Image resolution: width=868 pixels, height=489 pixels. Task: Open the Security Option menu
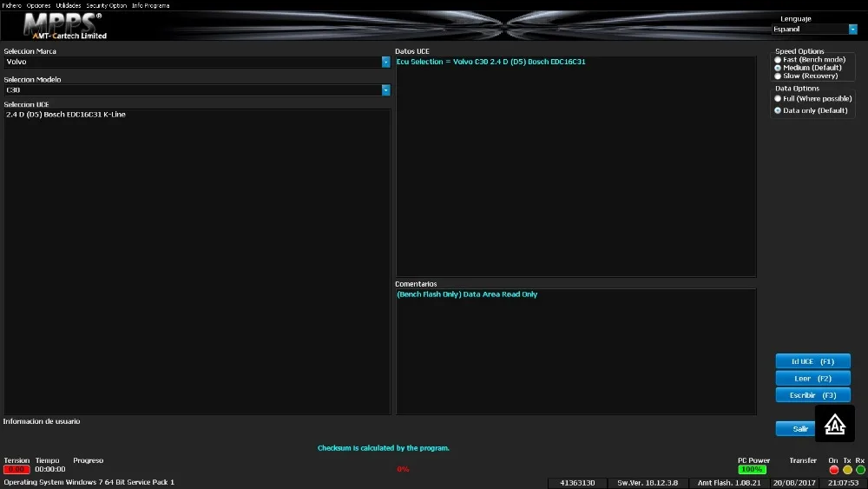pos(106,5)
